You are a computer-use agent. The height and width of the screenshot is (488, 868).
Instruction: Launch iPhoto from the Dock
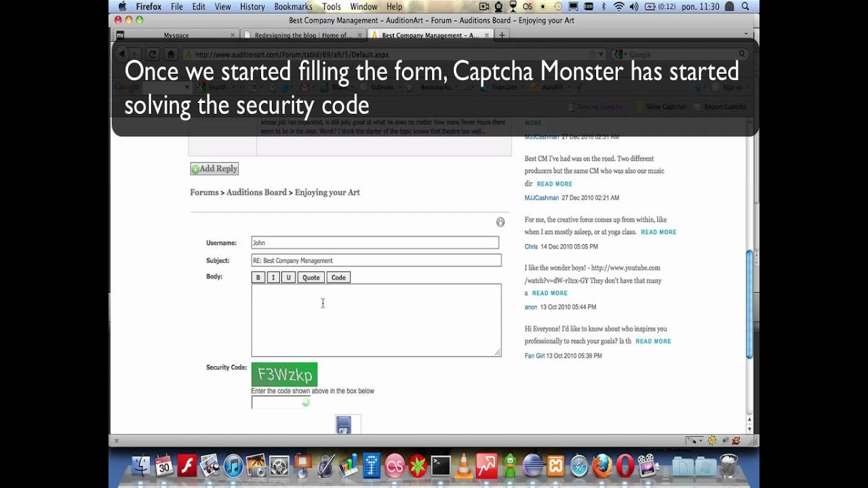[x=256, y=466]
